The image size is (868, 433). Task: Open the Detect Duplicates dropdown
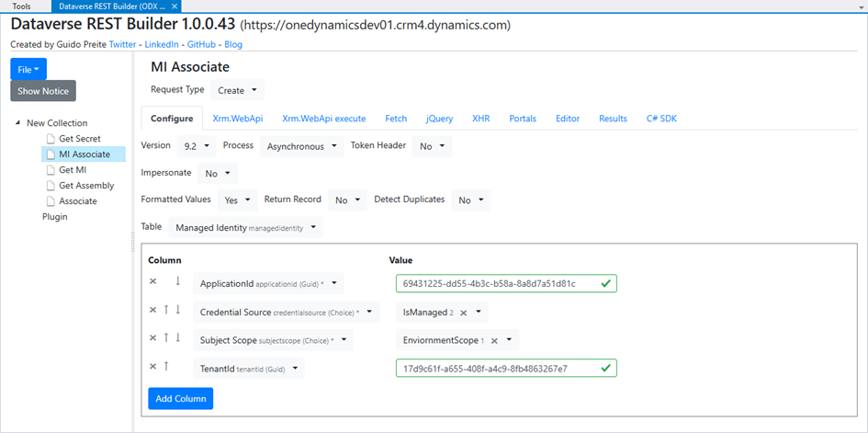[470, 200]
